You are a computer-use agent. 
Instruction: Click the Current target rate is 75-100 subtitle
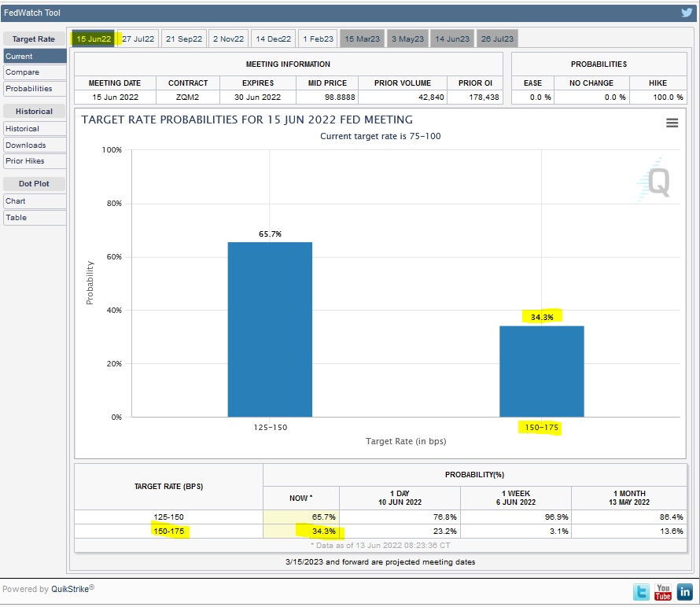click(x=381, y=136)
